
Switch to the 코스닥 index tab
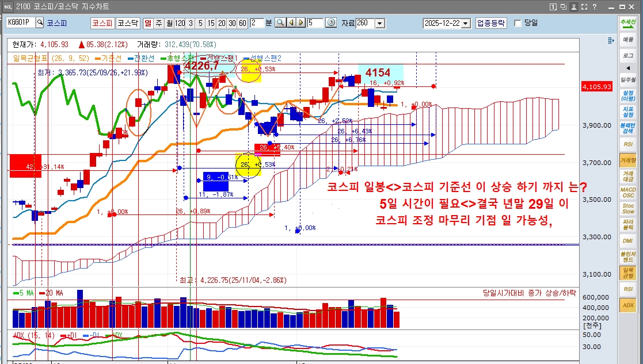[128, 22]
